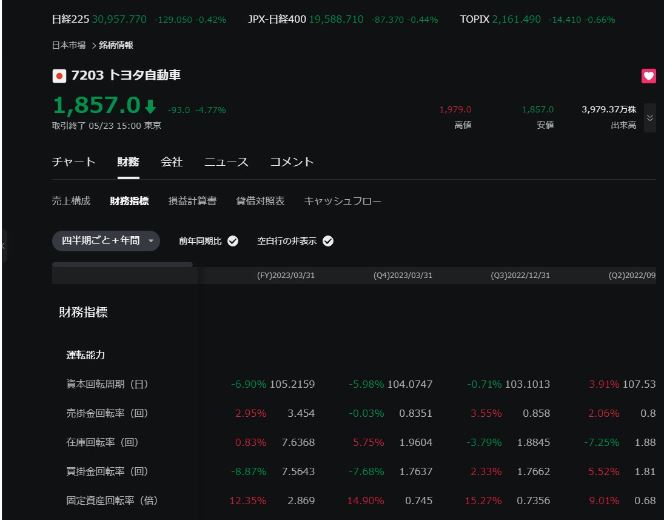664x520 pixels.
Task: Click the 日本市場 breadcrumb link
Action: click(69, 45)
